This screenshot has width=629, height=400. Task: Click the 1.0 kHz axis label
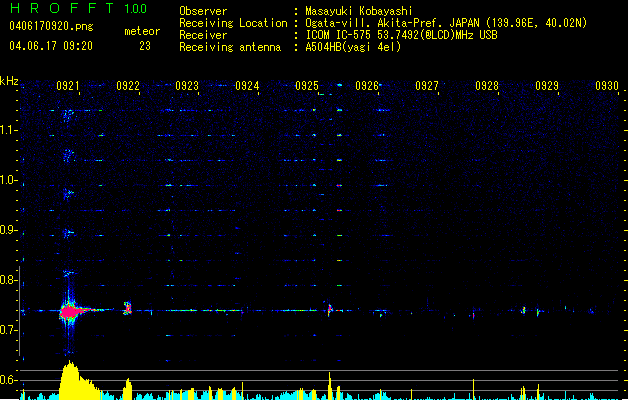point(9,180)
